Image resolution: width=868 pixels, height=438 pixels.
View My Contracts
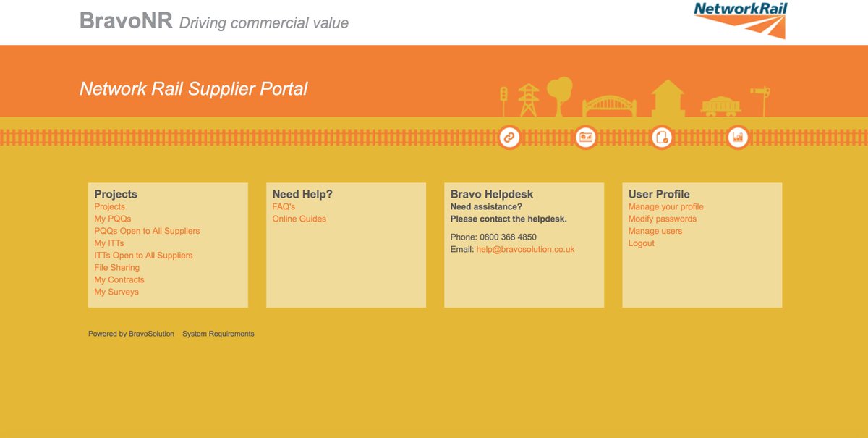point(119,280)
